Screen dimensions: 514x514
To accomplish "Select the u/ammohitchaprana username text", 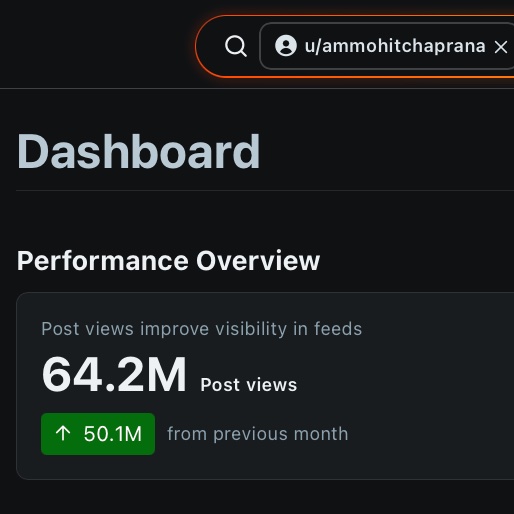I will pos(395,46).
